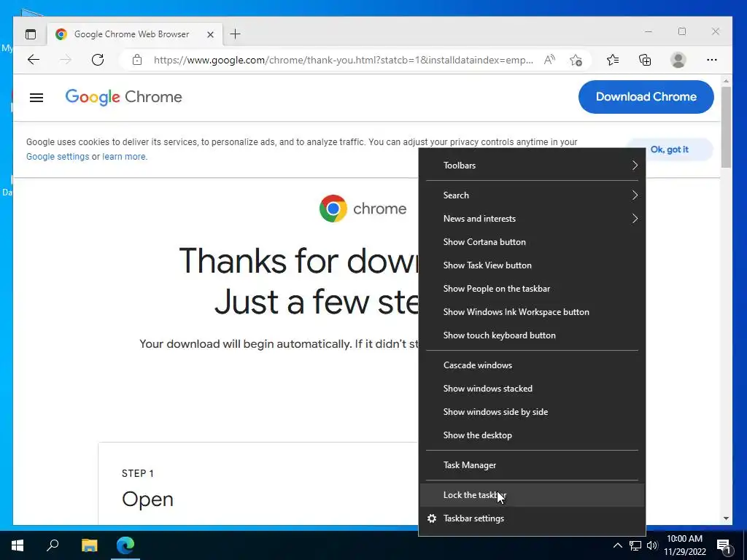
Task: Open the volume speaker tray icon
Action: coord(651,545)
